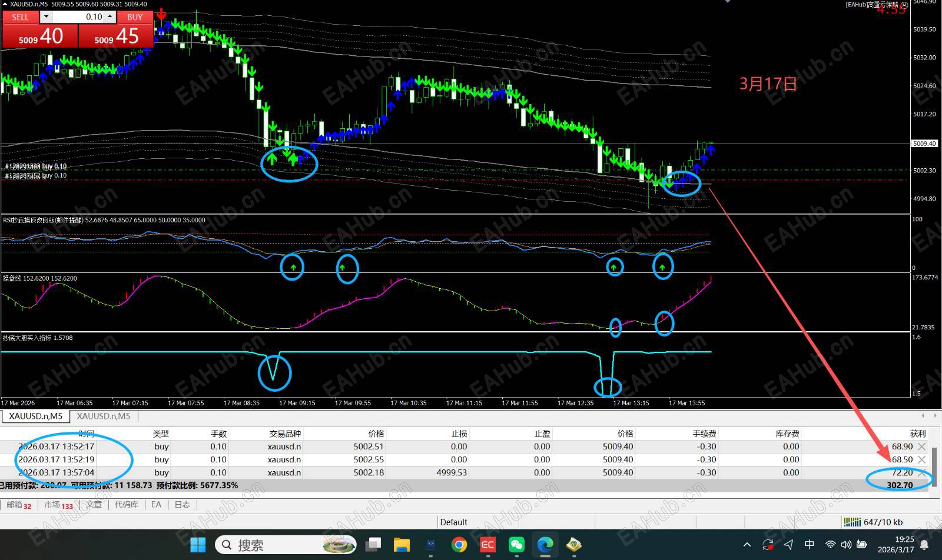Click the 5009.40 current price label

pos(924,144)
